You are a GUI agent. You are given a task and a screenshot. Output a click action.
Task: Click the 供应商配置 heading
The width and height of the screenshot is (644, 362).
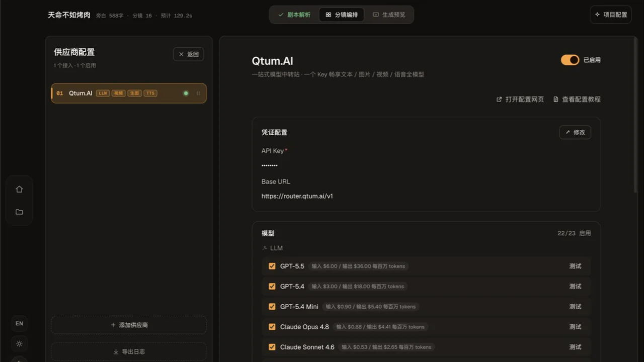74,52
